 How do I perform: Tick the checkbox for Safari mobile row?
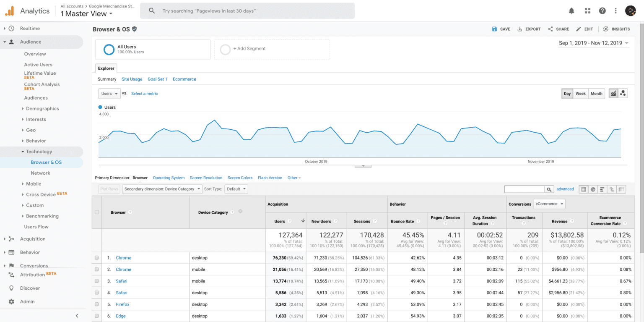(97, 281)
